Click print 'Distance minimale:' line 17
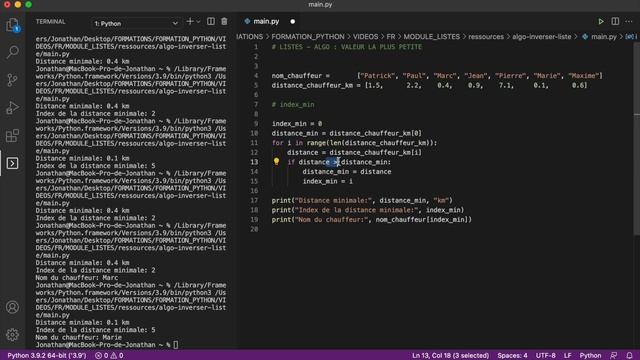The width and height of the screenshot is (640, 360). (x=362, y=200)
